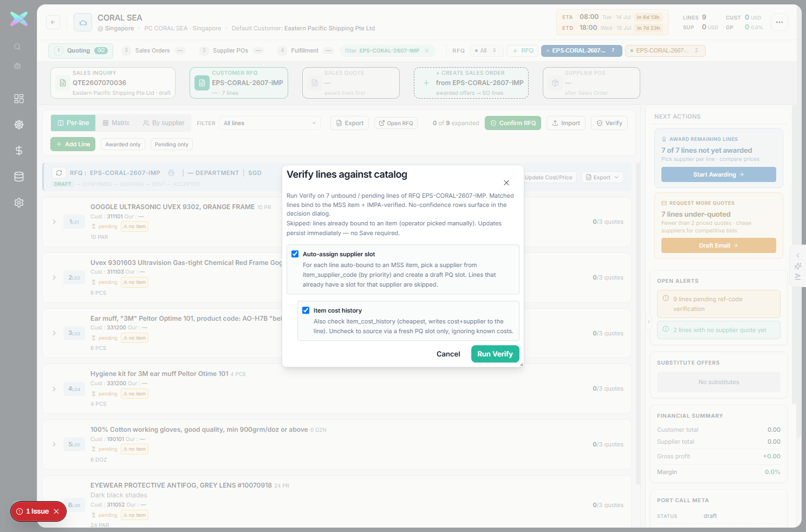Click the 2 lines no supplier quote alert
806x532 pixels.
click(719, 330)
